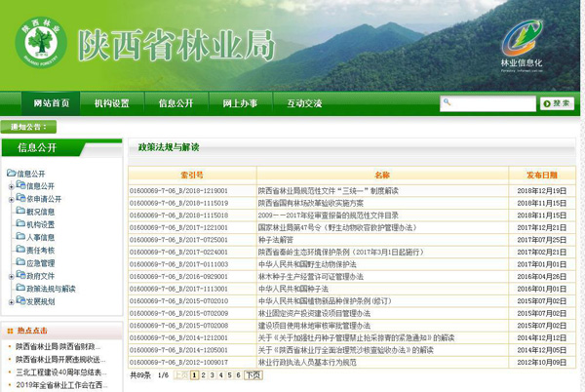585x392 pixels.
Task: Click the 人事信息 folder icon
Action: [x=19, y=237]
